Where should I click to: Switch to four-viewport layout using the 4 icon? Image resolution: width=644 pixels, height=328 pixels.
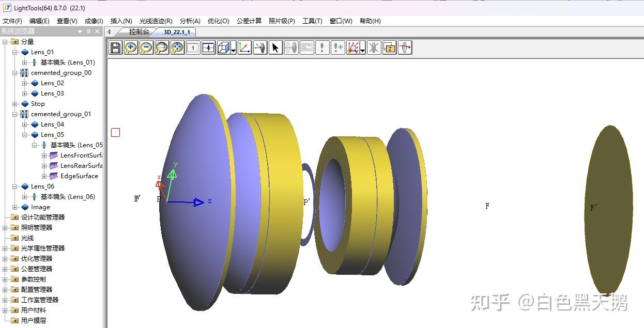(207, 47)
